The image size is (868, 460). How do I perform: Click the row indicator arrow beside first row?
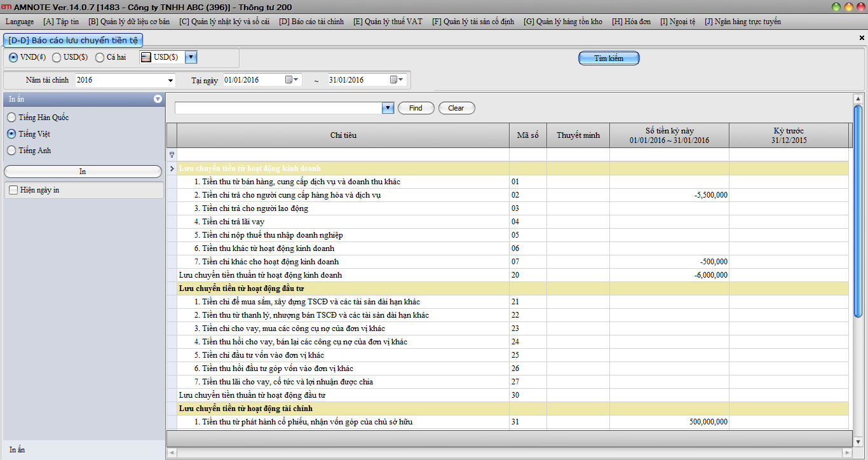pos(172,168)
